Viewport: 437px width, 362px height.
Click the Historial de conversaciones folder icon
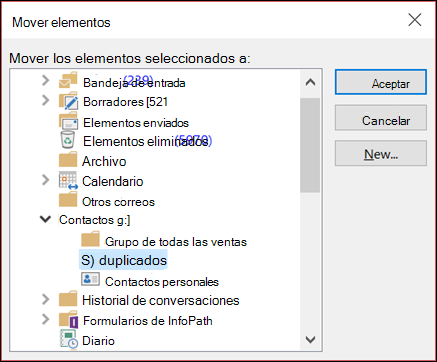point(68,299)
